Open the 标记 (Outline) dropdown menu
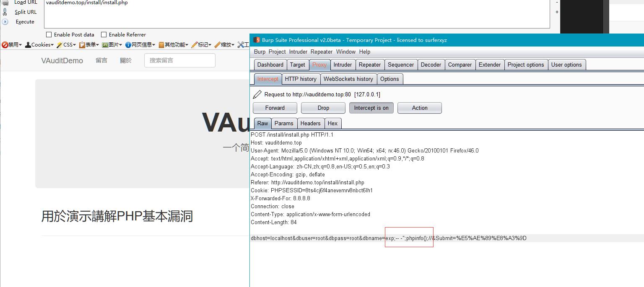The width and height of the screenshot is (644, 287). (x=201, y=45)
